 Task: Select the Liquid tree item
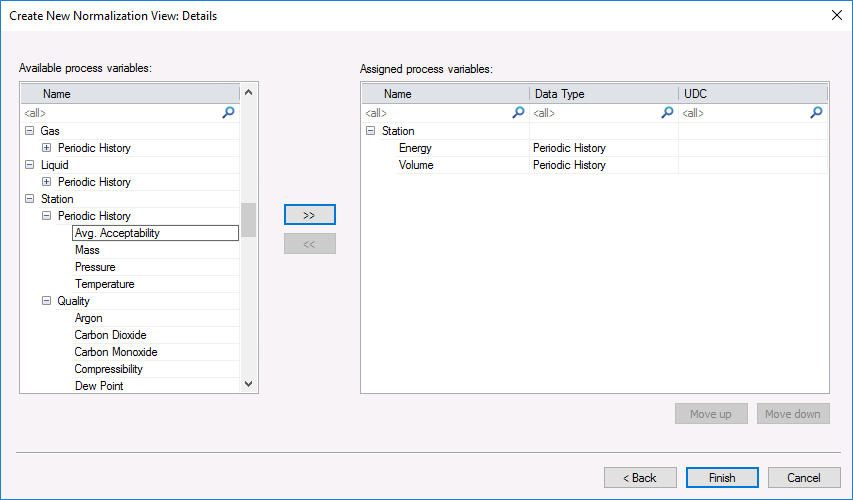[x=54, y=164]
